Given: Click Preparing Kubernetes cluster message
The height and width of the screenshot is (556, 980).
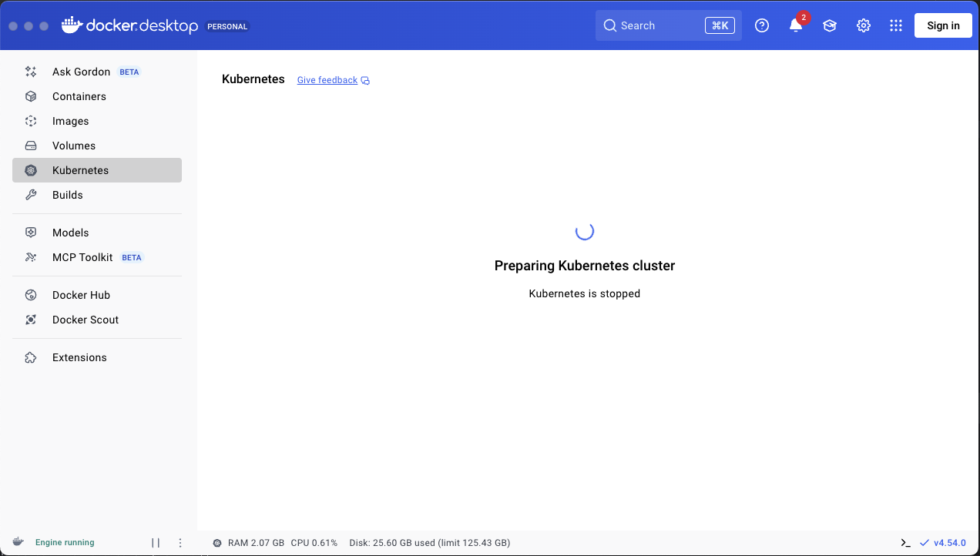Looking at the screenshot, I should coord(585,266).
